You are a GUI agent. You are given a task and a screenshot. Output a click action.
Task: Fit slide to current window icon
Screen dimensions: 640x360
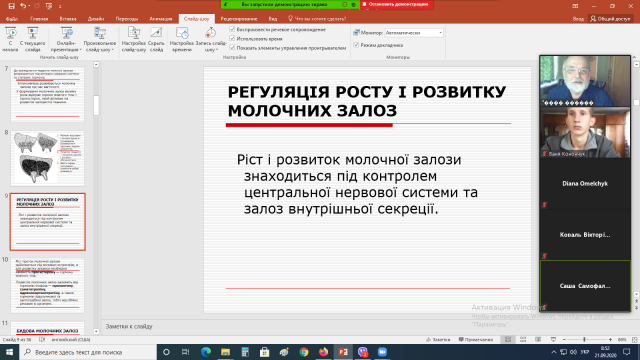[x=634, y=340]
